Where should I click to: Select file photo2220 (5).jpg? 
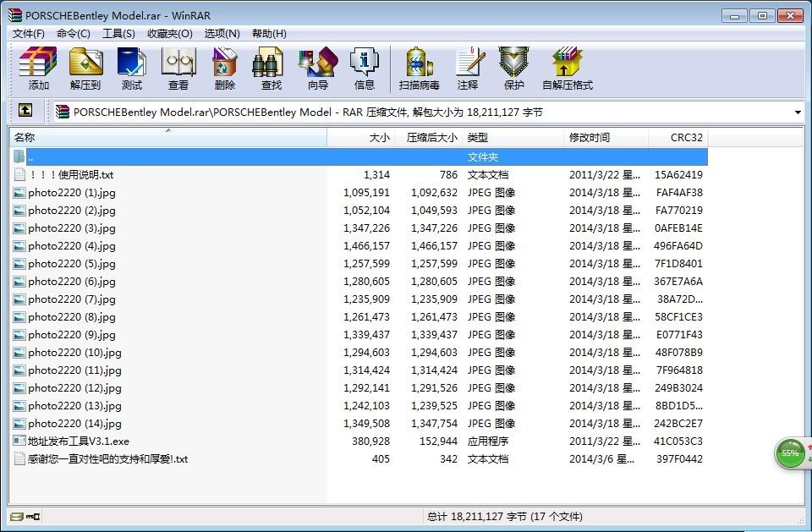(x=71, y=264)
